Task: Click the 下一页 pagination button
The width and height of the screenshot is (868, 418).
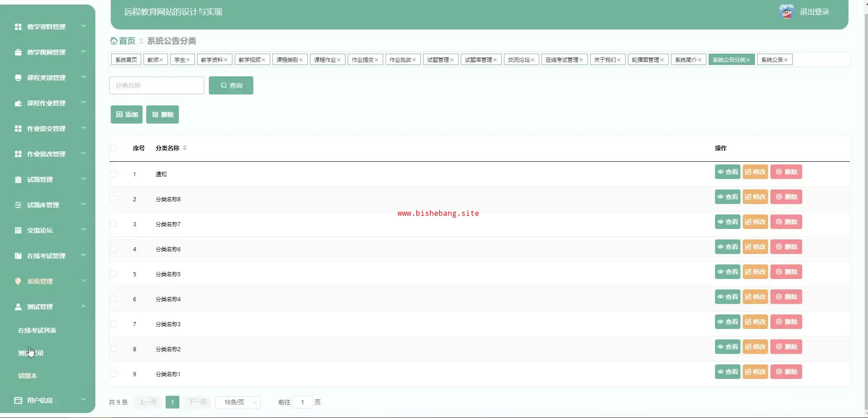Action: (197, 402)
